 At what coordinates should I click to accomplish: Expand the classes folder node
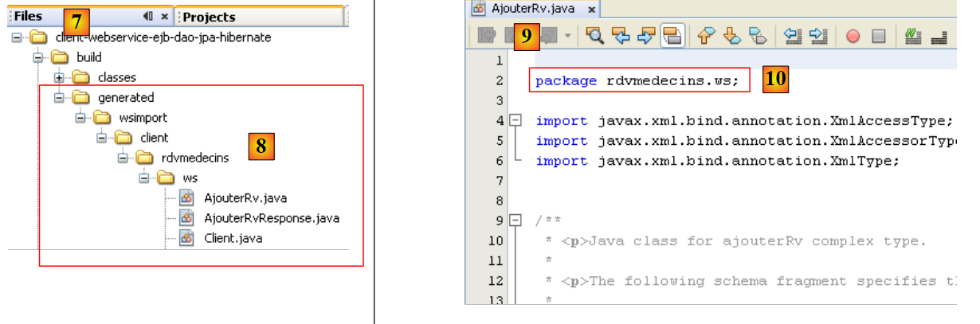[x=59, y=77]
